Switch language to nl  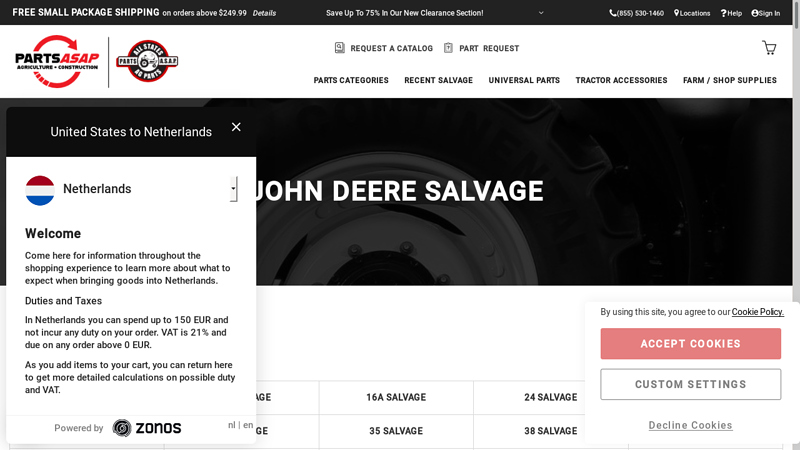(x=232, y=425)
